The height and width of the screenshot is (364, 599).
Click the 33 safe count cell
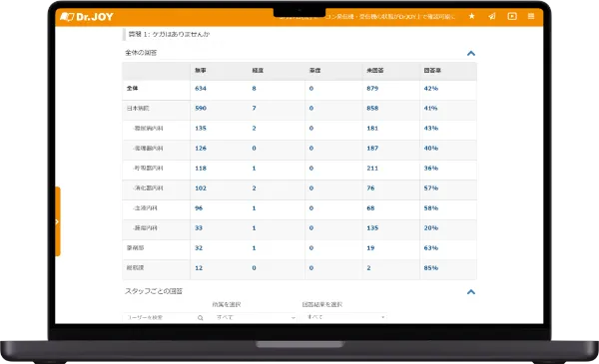pyautogui.click(x=199, y=228)
